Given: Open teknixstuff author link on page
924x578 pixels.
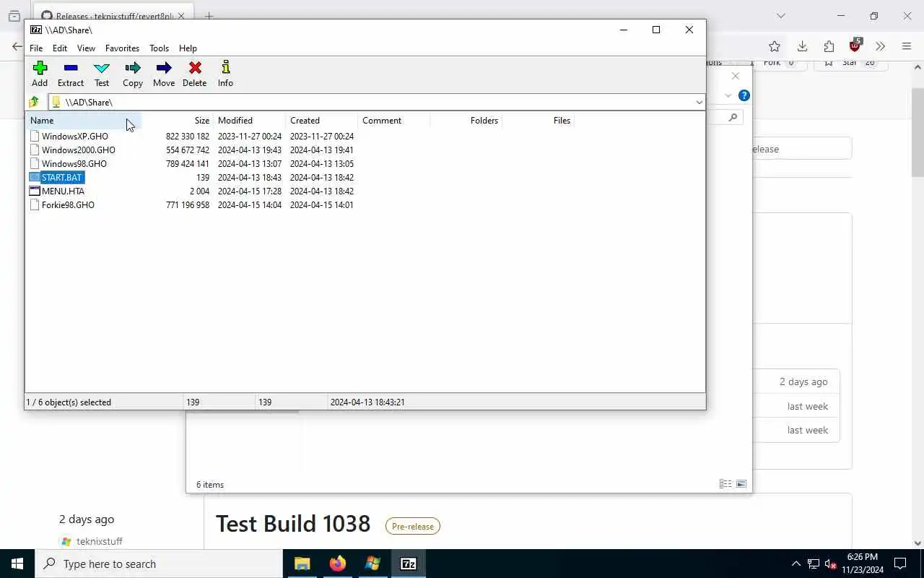Looking at the screenshot, I should coord(100,541).
